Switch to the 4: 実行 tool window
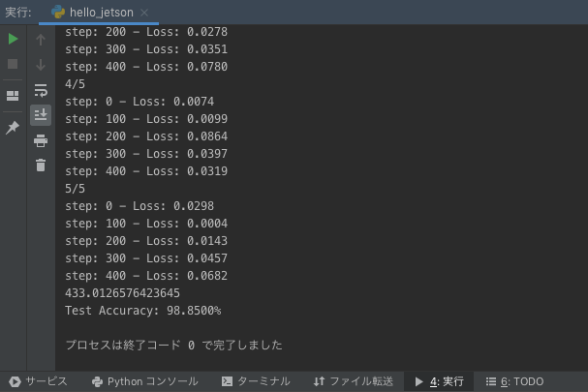This screenshot has height=392, width=588. point(439,381)
